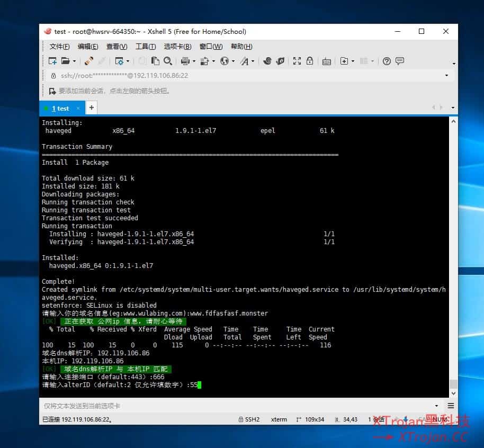Open the 工具(T) menu

click(x=146, y=47)
